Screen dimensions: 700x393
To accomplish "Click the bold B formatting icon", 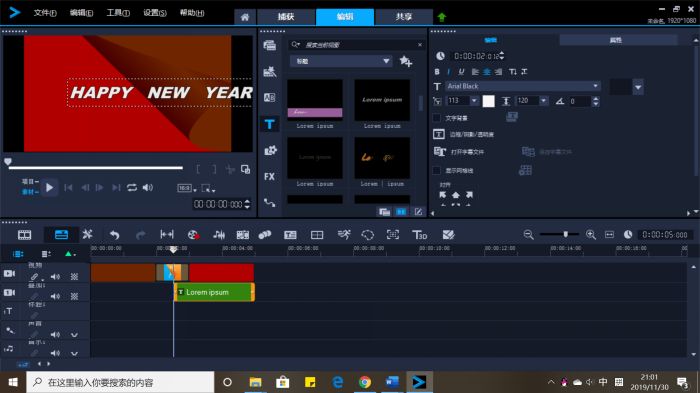I will coord(437,71).
